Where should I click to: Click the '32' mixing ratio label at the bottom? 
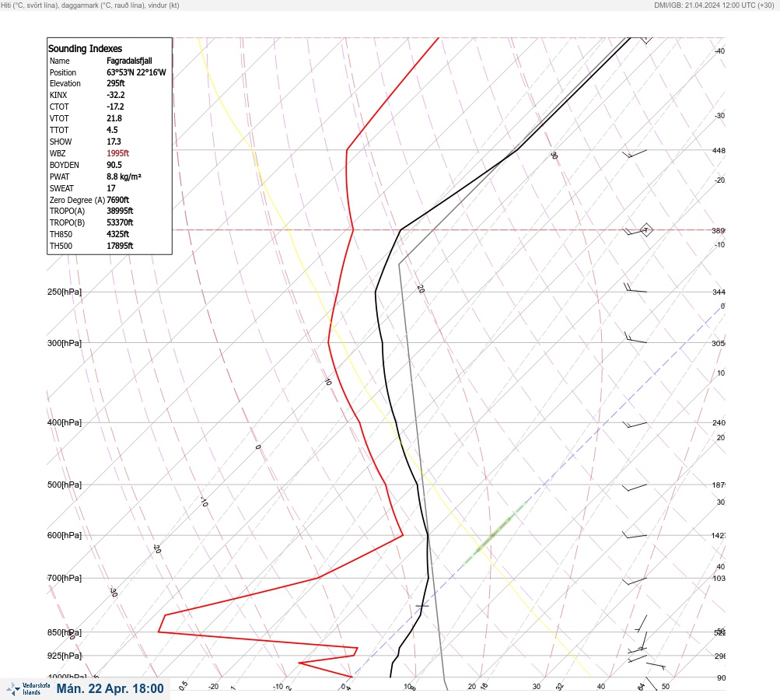click(560, 687)
